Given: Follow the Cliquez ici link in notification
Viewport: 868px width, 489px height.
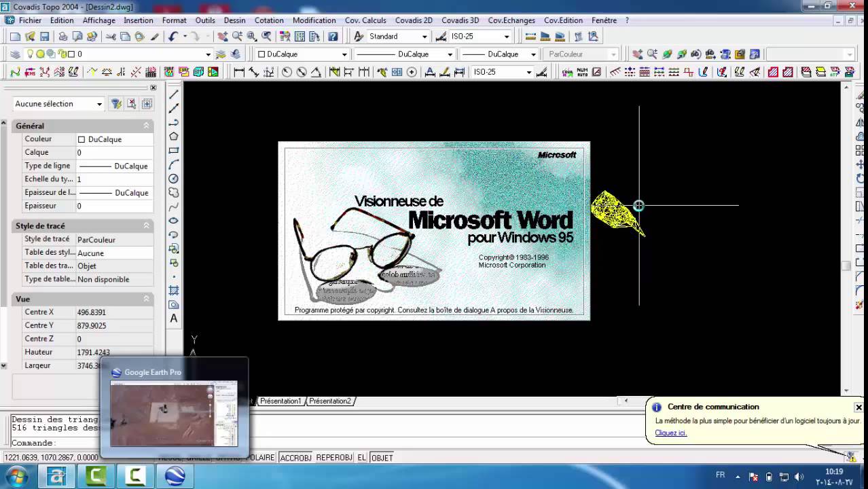Looking at the screenshot, I should click(x=670, y=433).
